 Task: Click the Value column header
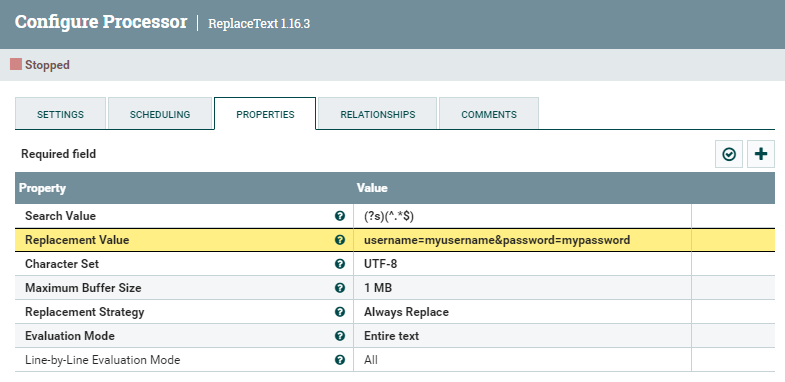pyautogui.click(x=372, y=188)
